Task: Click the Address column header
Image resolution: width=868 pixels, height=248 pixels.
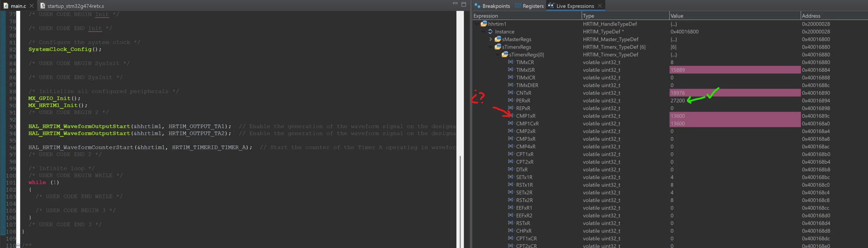Action: (834, 16)
